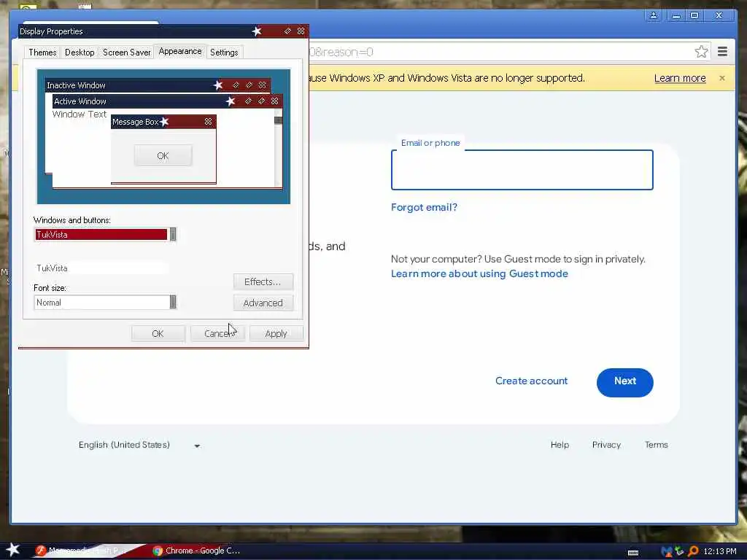
Task: Switch to the Themes tab
Action: pyautogui.click(x=42, y=52)
